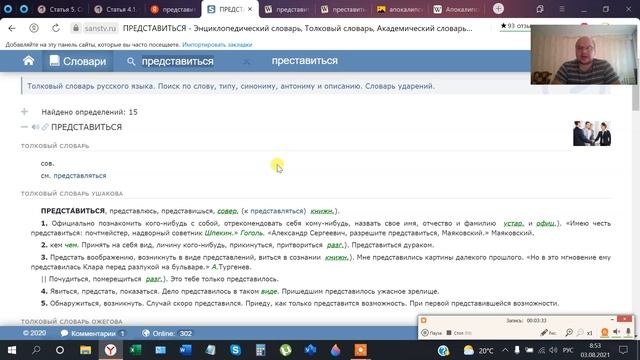Play pronunciation of ПРЕДСТАВИТЬСЯ

tap(36, 127)
